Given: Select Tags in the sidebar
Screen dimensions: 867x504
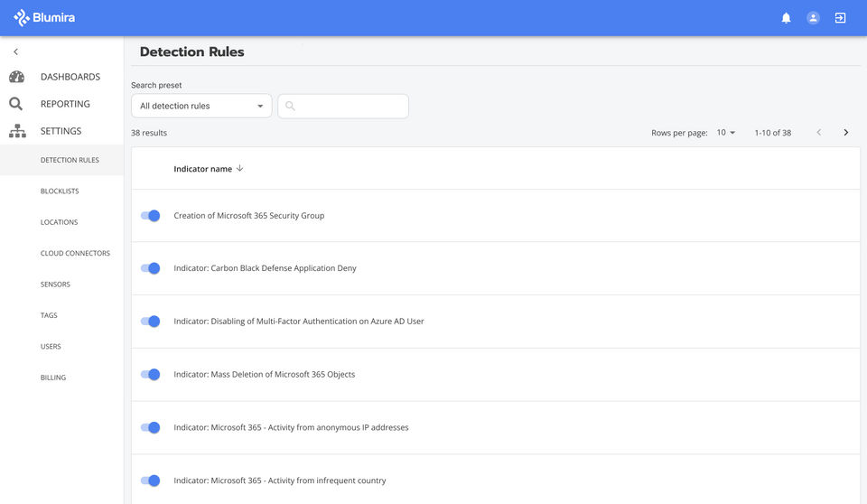Looking at the screenshot, I should [x=49, y=315].
